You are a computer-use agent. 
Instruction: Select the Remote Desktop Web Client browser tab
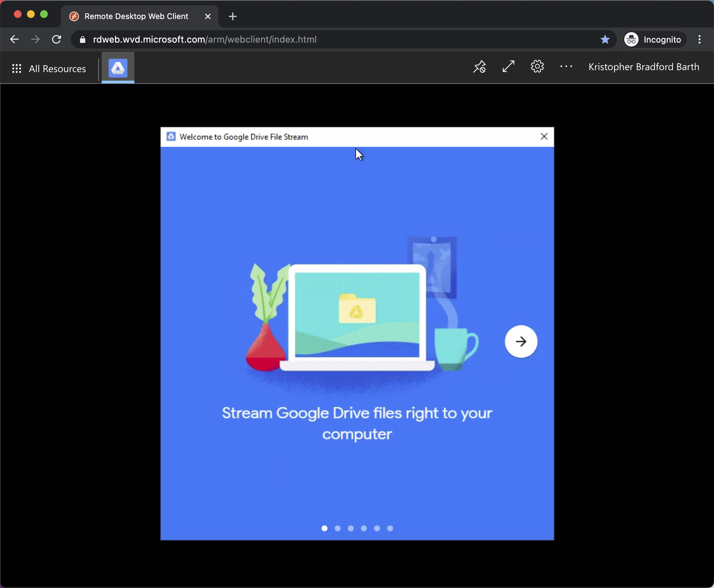pos(140,16)
